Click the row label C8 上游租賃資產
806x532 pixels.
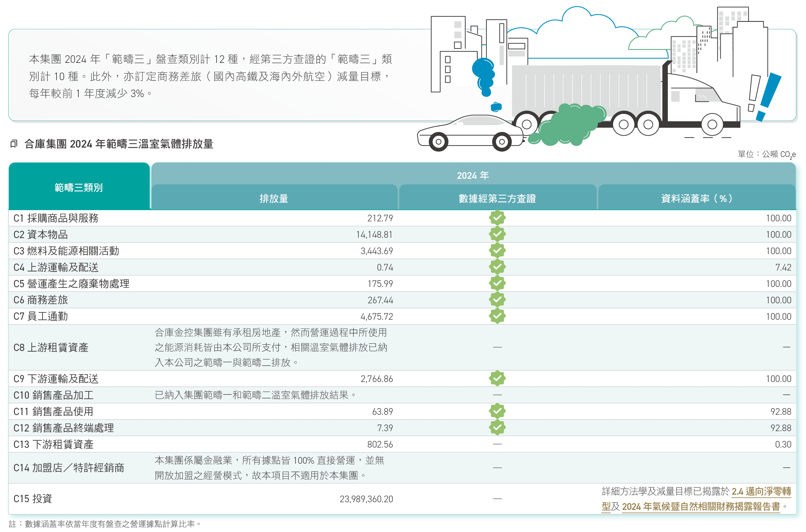click(51, 347)
